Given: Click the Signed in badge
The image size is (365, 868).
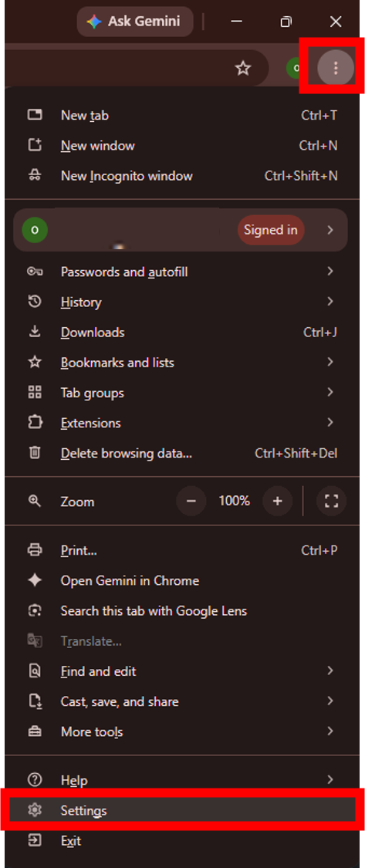Looking at the screenshot, I should (271, 230).
